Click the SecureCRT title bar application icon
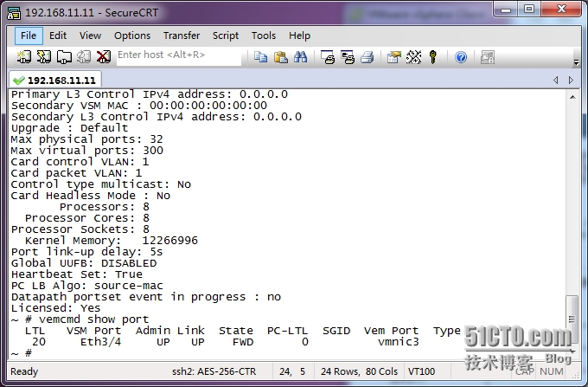 pos(14,13)
